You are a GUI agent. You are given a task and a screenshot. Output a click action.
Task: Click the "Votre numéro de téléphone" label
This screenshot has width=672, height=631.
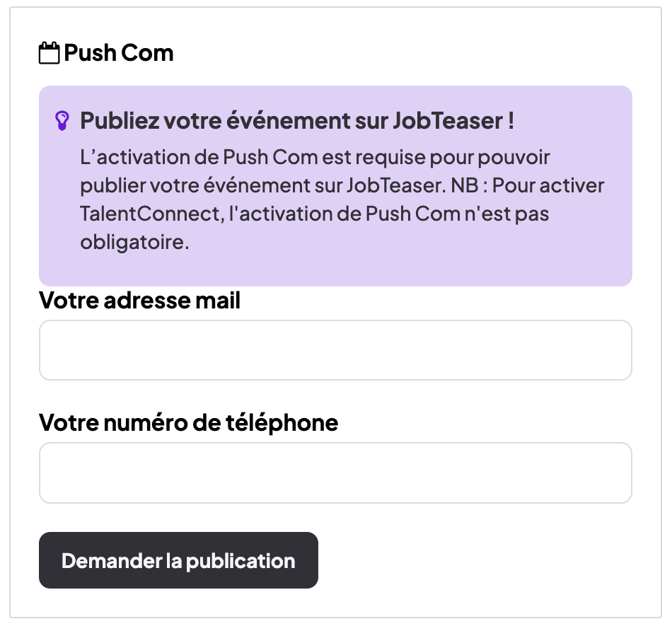(188, 423)
